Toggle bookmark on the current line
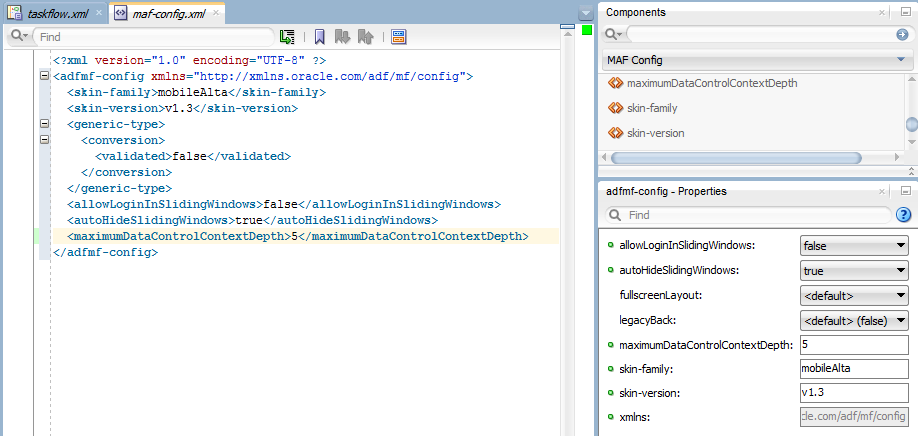Screen dimensions: 918x436 [x=320, y=37]
